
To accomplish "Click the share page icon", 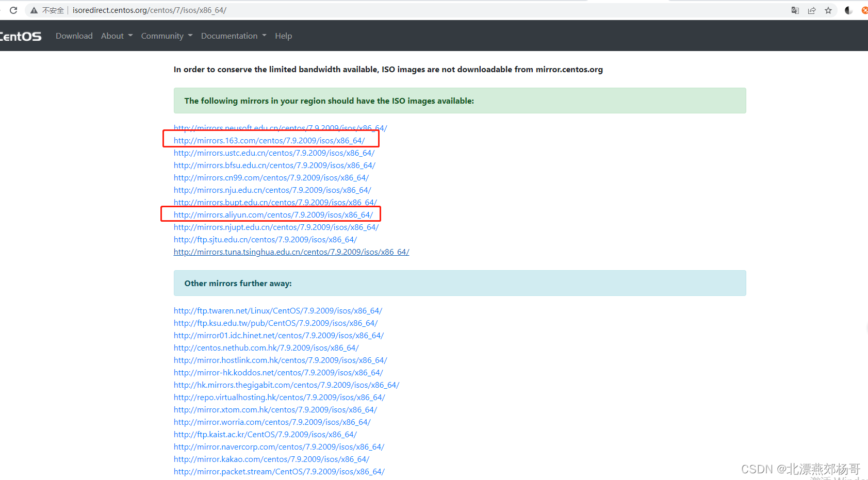I will (x=812, y=10).
